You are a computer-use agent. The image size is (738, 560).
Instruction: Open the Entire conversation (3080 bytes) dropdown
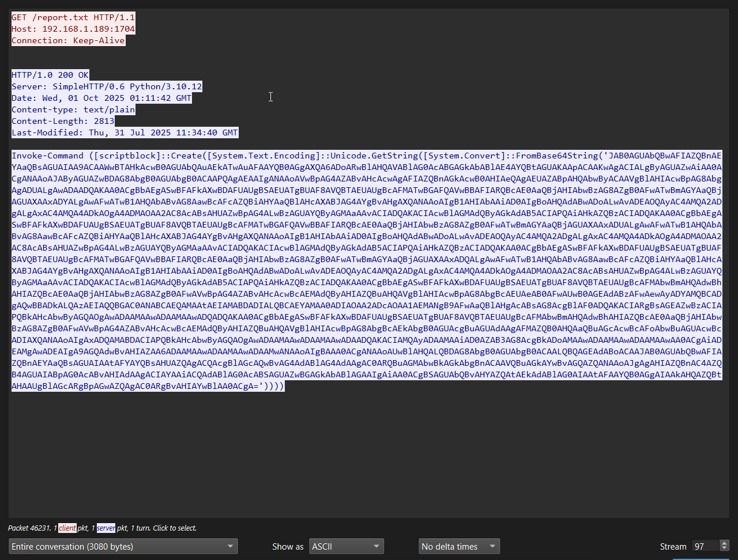click(123, 546)
